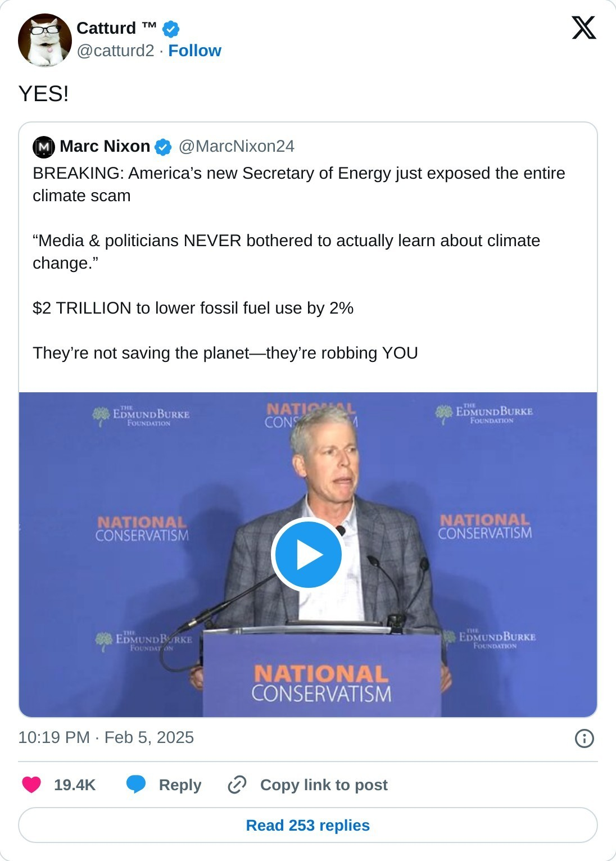Click the X logo icon

[x=583, y=28]
